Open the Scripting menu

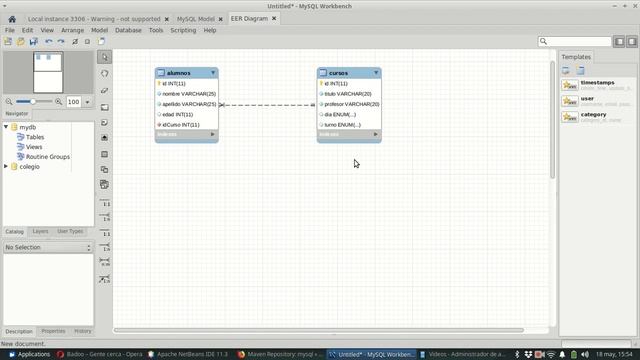coord(183,30)
